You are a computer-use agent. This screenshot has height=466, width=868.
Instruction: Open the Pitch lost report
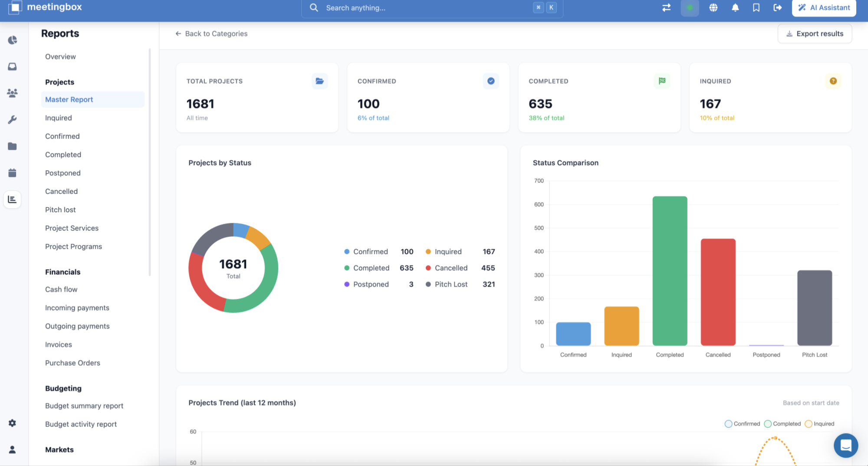click(x=60, y=210)
